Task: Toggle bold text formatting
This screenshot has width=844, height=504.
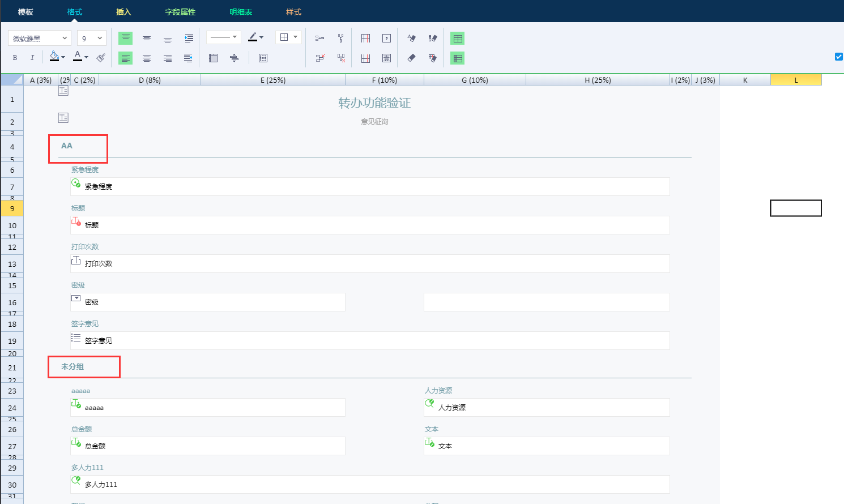Action: tap(15, 58)
